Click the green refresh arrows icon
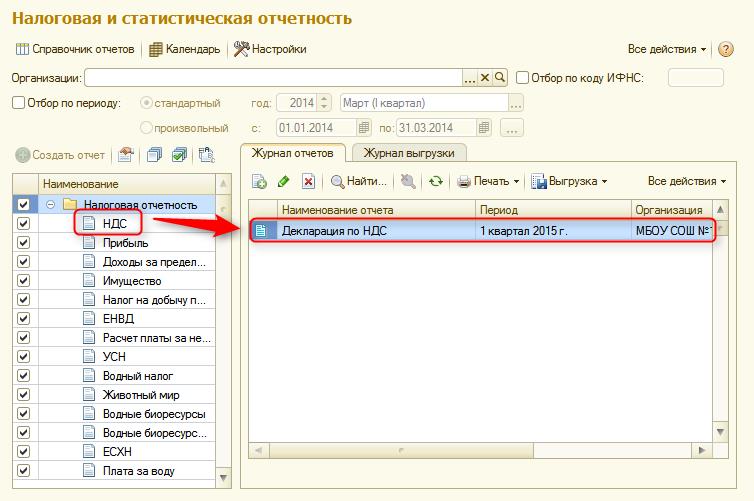This screenshot has height=501, width=754. (436, 181)
